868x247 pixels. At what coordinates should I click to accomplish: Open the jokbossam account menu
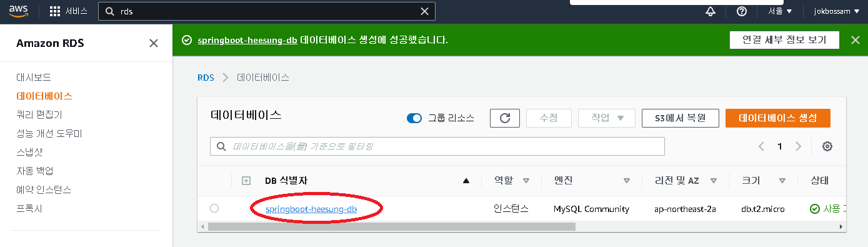(837, 11)
